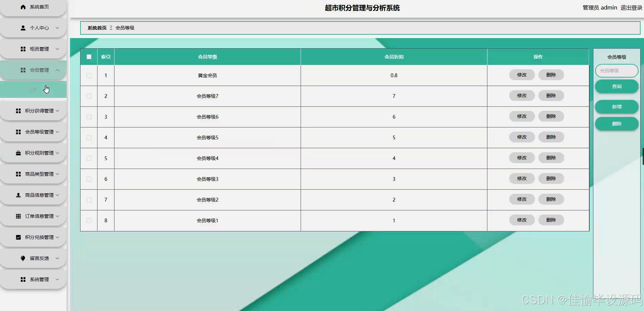The width and height of the screenshot is (644, 311).
Task: Focus the 会员等级 search input field
Action: click(x=617, y=71)
